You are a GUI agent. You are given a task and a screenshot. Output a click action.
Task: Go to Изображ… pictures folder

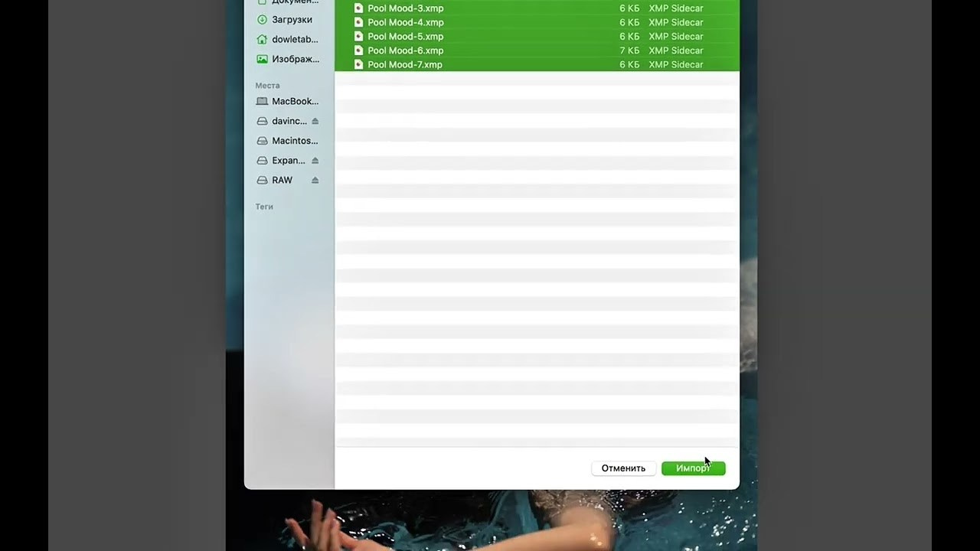[x=295, y=59]
